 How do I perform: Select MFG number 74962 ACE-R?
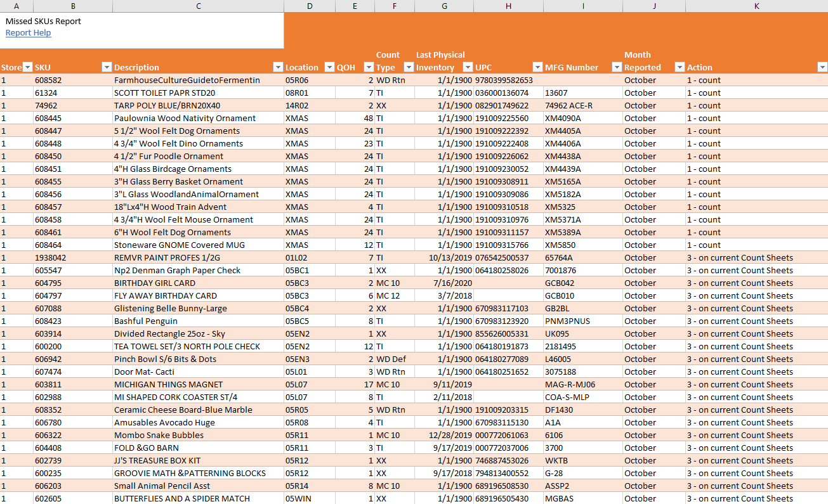point(583,105)
